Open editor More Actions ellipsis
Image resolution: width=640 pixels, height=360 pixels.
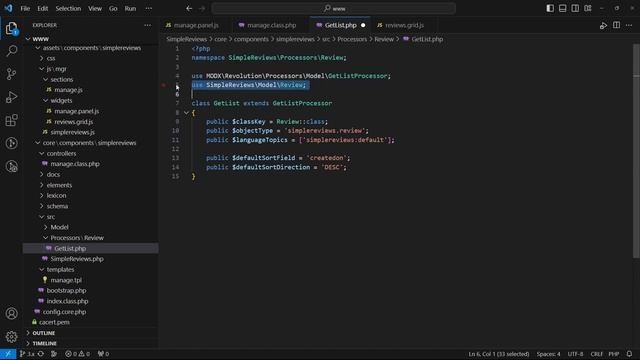[629, 25]
